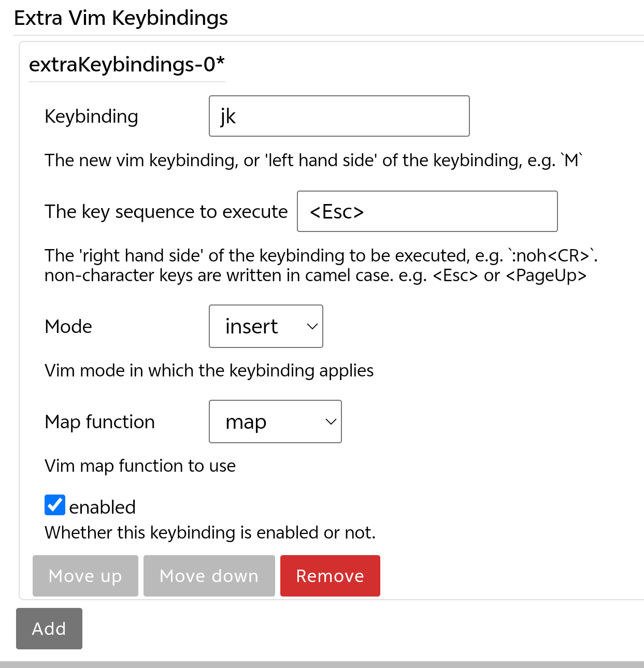Click the Keybinding input containing jk
The image size is (644, 668).
339,116
